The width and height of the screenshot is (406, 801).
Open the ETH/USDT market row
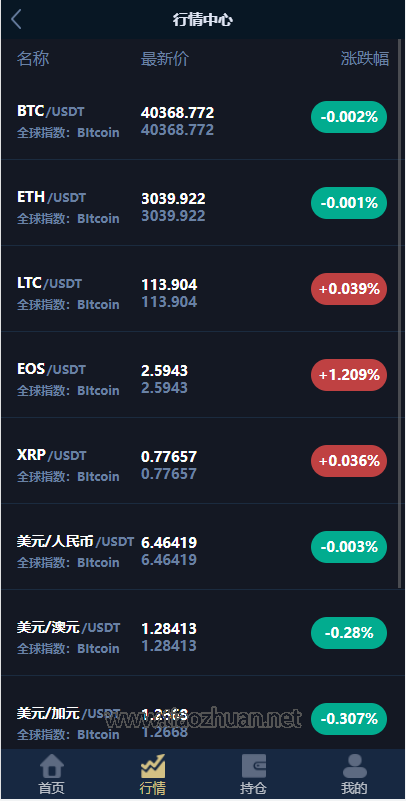(200, 203)
